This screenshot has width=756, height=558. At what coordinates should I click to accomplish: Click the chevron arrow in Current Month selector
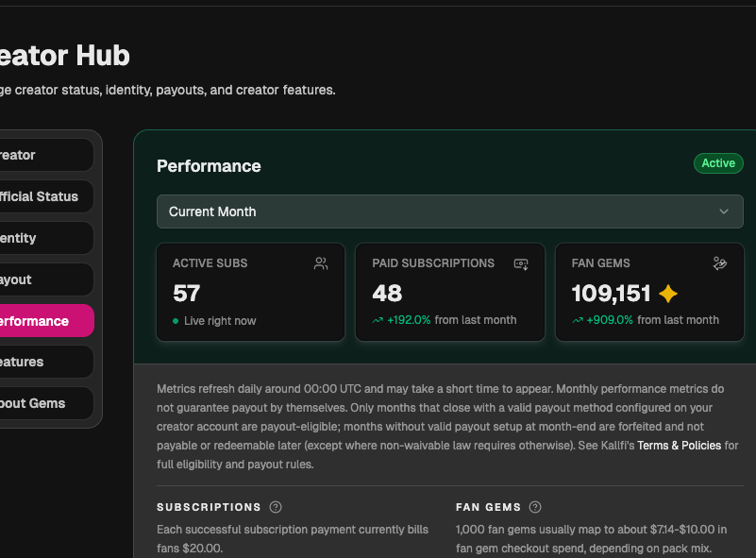pos(723,211)
